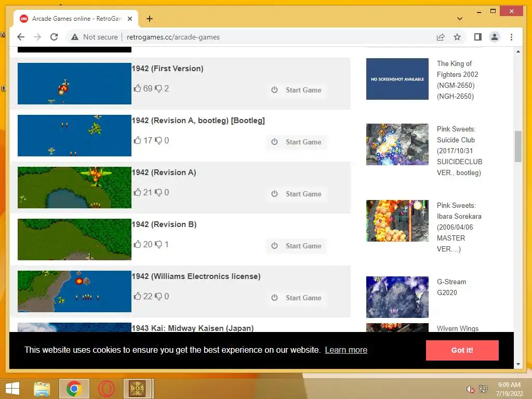Viewport: 532px width, 399px height.
Task: Open the browser side panel icon
Action: coord(478,37)
